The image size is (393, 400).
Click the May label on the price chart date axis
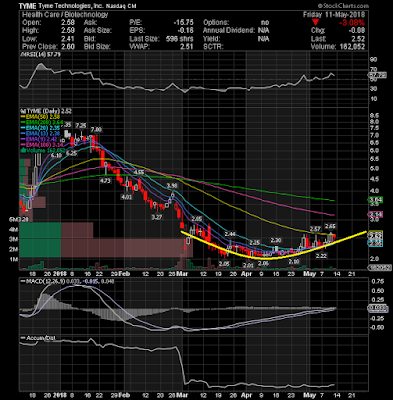[x=310, y=273]
